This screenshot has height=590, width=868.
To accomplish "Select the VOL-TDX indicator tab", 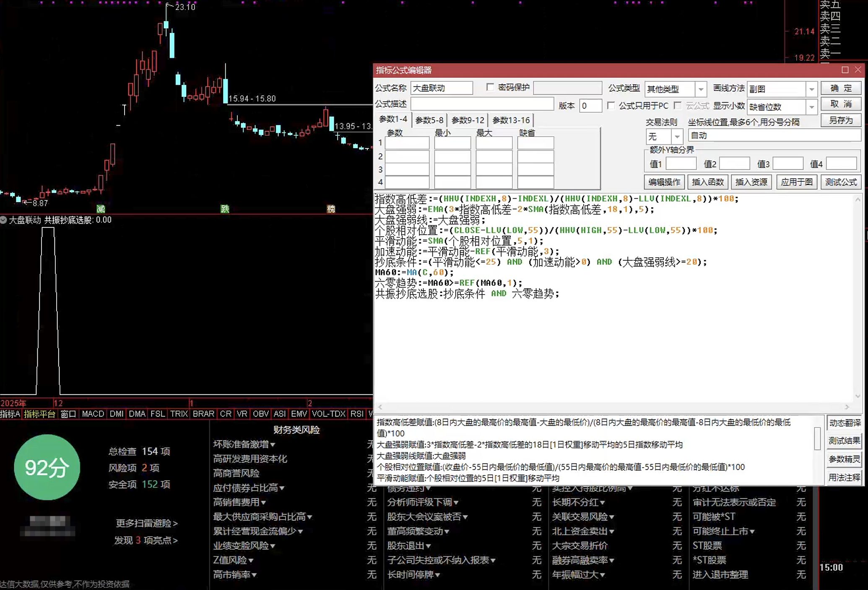I will (328, 414).
